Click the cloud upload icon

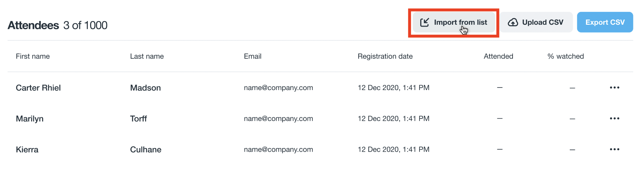(513, 23)
